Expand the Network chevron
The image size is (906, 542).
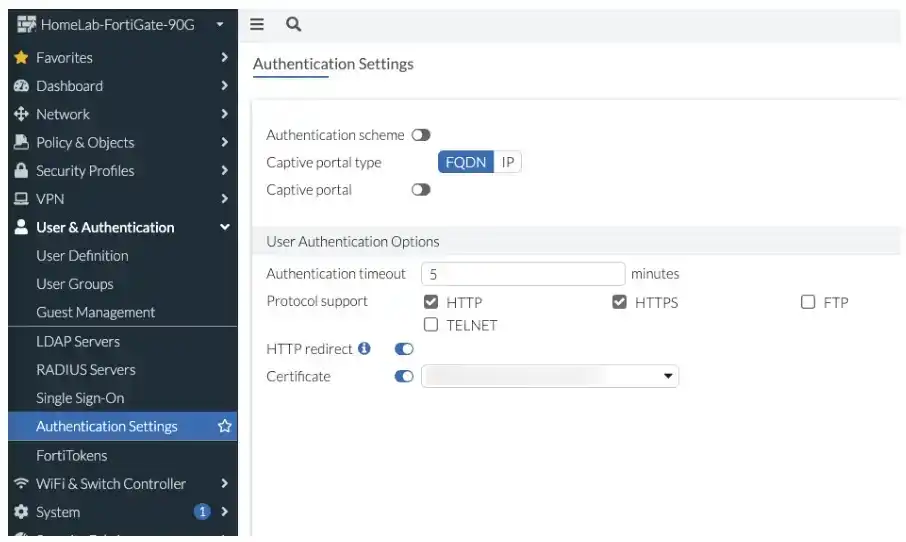click(x=225, y=114)
